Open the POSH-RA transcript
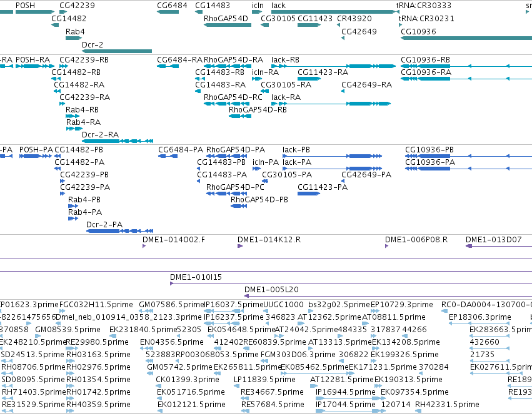The width and height of the screenshot is (532, 414). [35, 66]
